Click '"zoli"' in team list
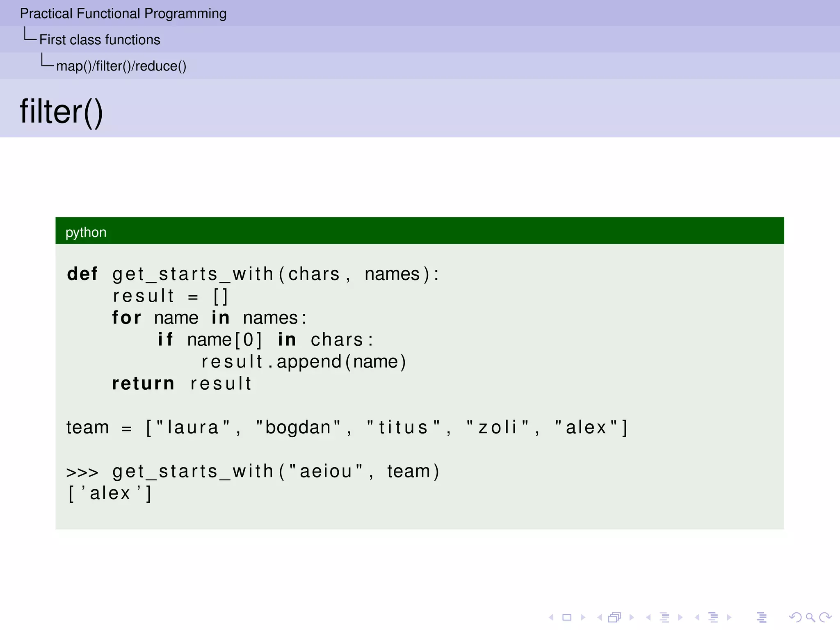The image size is (840, 630). (498, 427)
